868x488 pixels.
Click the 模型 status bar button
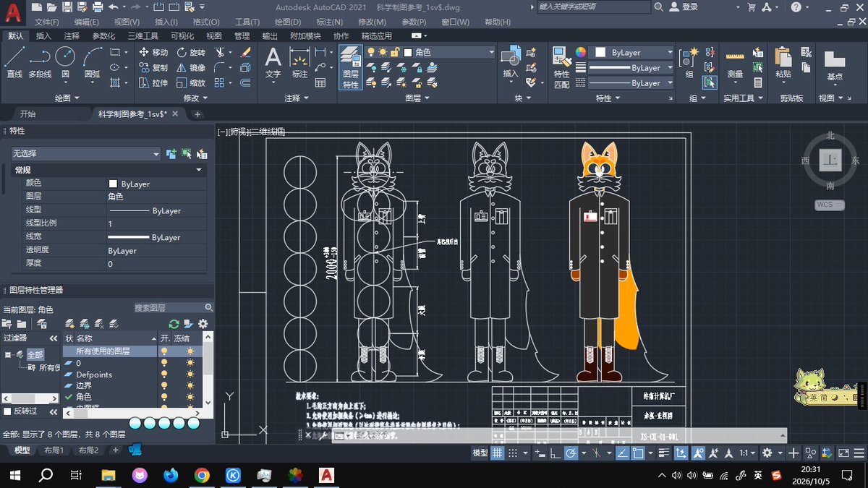click(480, 453)
